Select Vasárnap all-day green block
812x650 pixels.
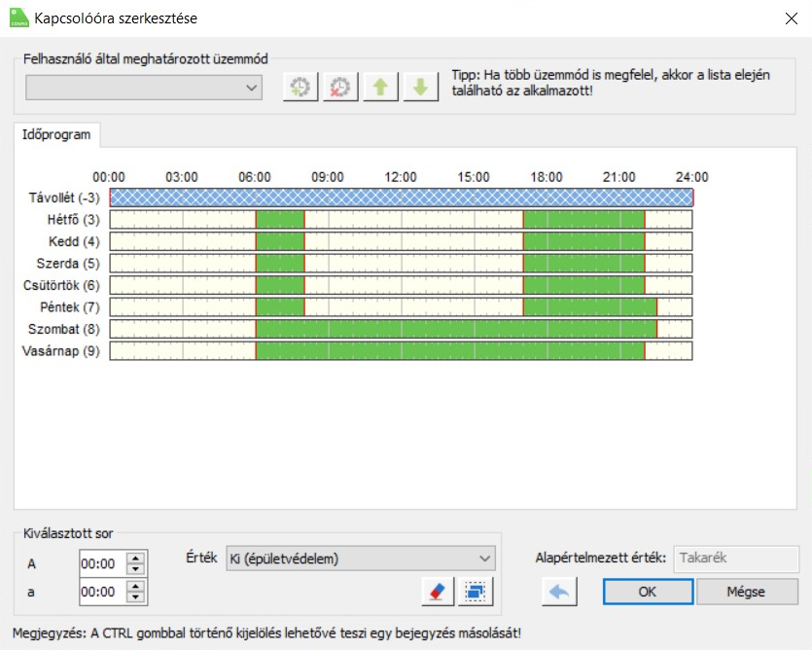pyautogui.click(x=450, y=351)
